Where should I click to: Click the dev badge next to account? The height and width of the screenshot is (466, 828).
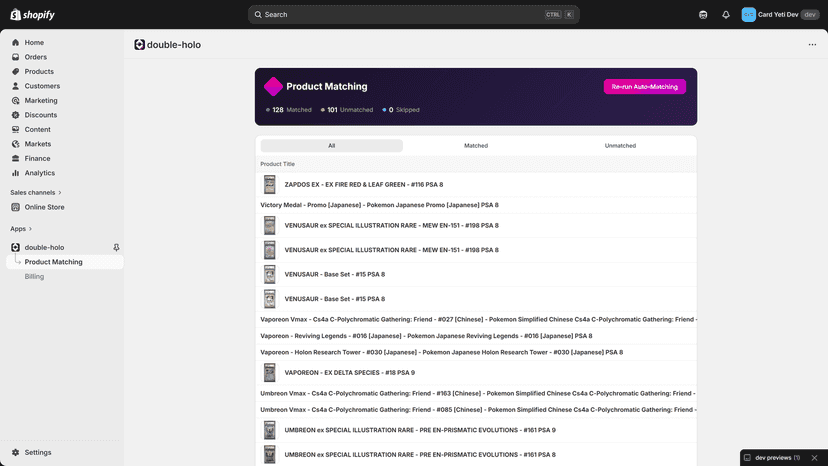[x=810, y=15]
